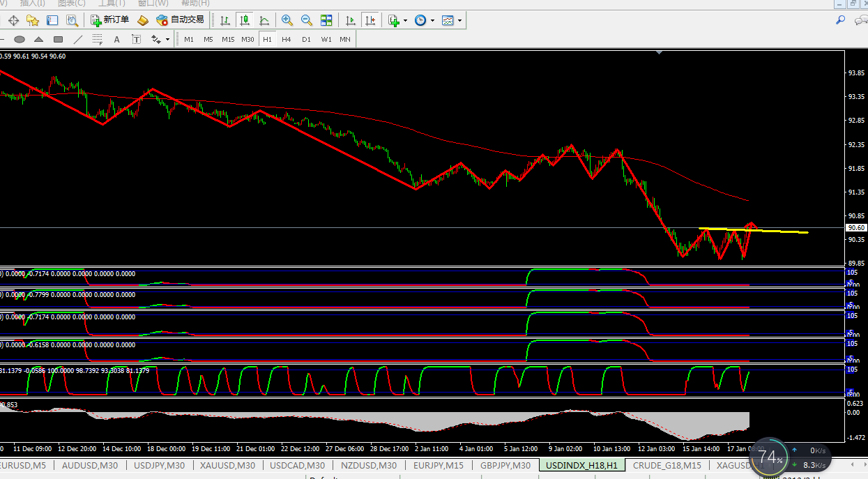
Task: Zoom in on the chart
Action: (x=287, y=20)
